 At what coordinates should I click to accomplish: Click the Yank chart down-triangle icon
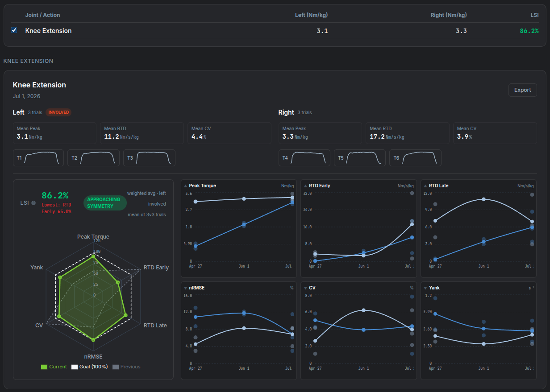coord(425,288)
